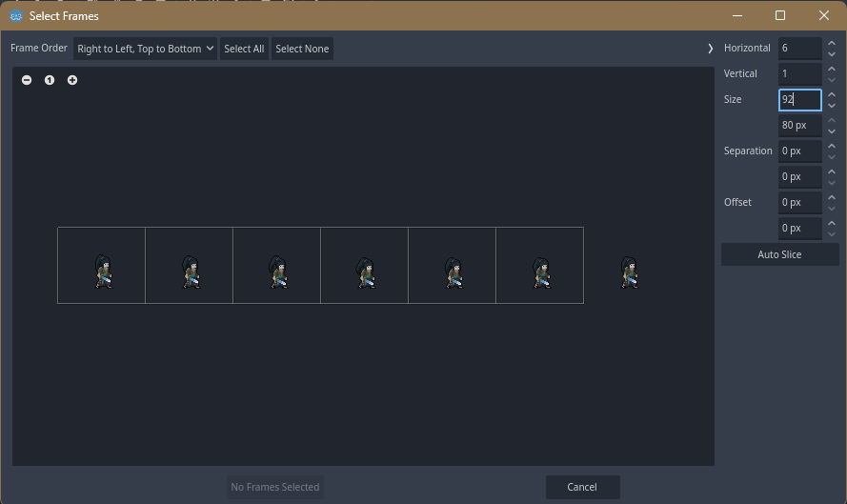
Task: Click the Godot logo in the title bar
Action: pos(16,16)
